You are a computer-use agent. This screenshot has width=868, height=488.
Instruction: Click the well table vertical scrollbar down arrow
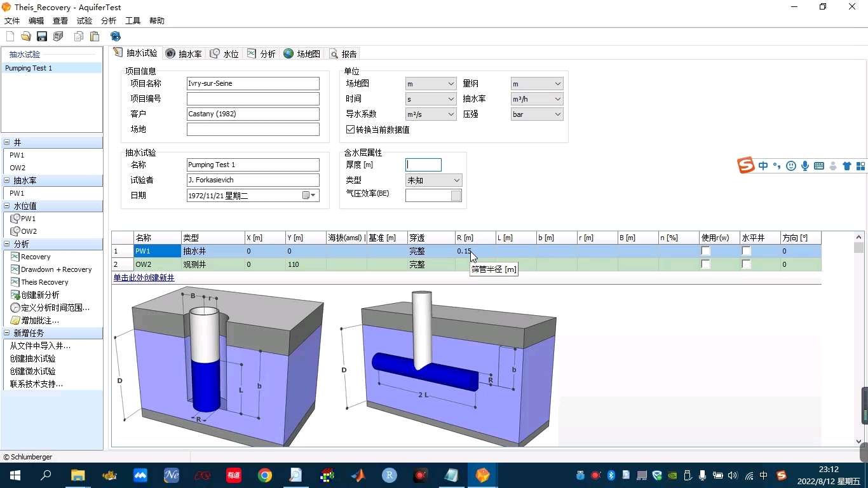(x=859, y=442)
